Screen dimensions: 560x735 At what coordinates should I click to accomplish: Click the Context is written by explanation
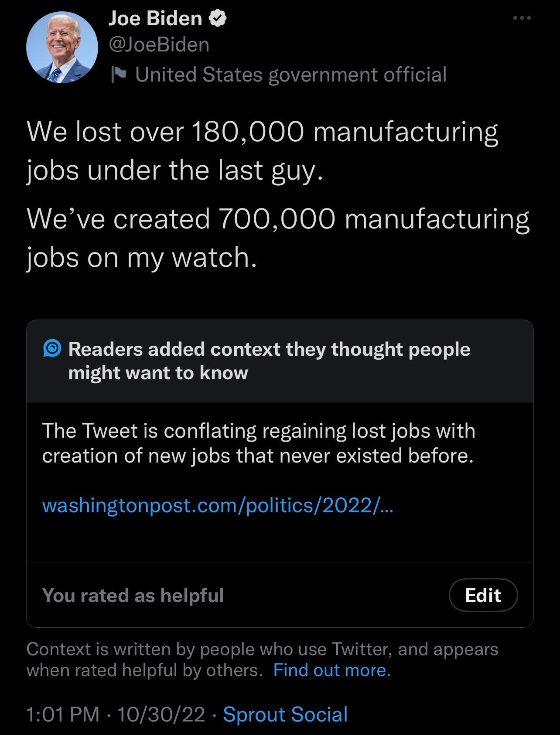pyautogui.click(x=262, y=660)
